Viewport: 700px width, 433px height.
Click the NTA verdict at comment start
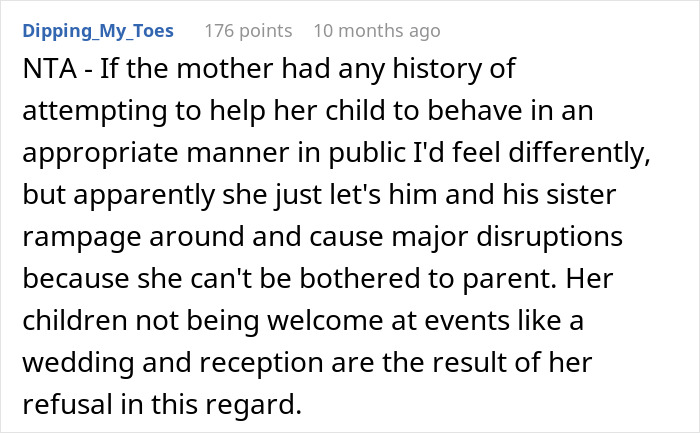[x=50, y=69]
